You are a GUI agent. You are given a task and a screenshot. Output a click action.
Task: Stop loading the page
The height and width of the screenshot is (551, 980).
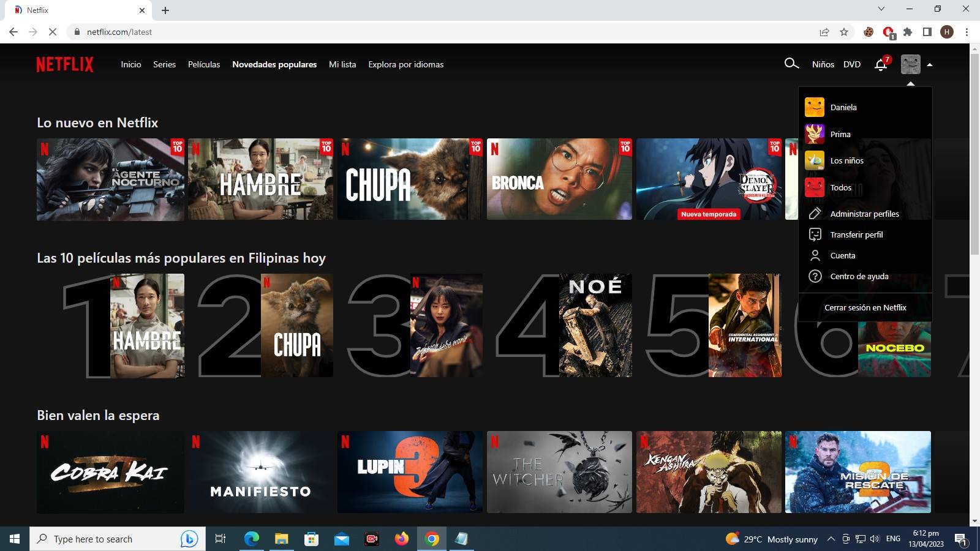(53, 32)
